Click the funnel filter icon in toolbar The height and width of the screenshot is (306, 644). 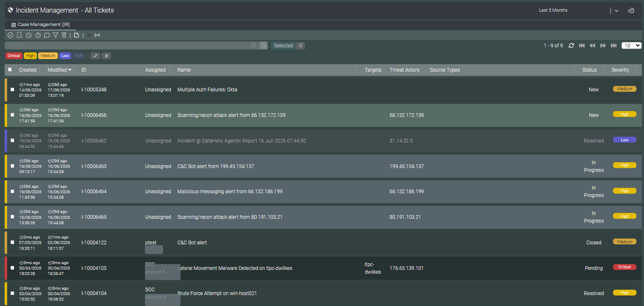[x=56, y=35]
